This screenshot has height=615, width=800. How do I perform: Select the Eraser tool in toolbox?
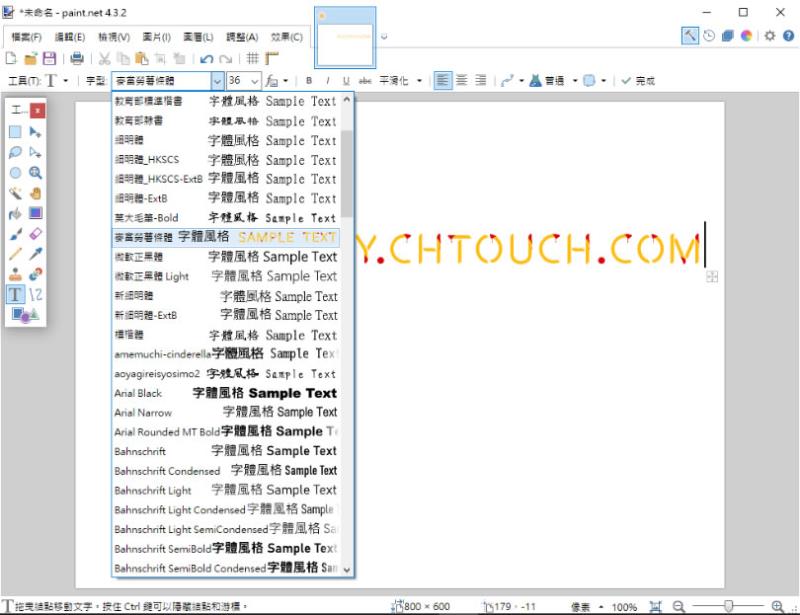35,234
